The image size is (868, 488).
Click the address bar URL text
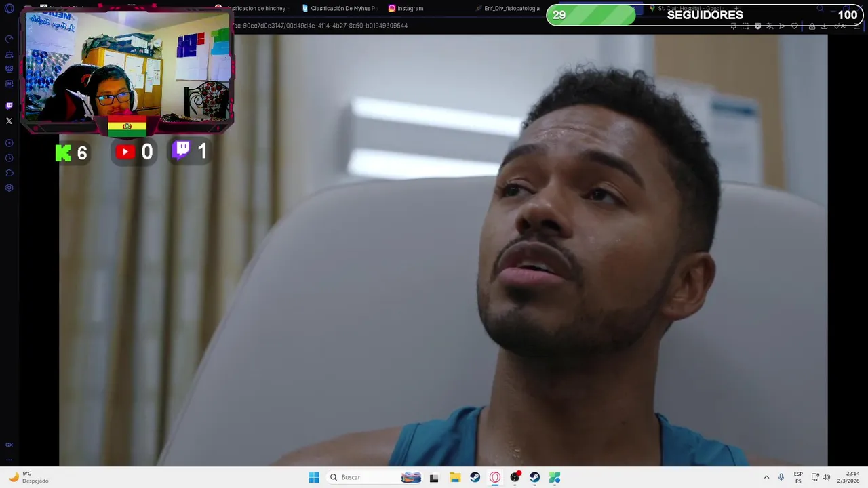[320, 26]
